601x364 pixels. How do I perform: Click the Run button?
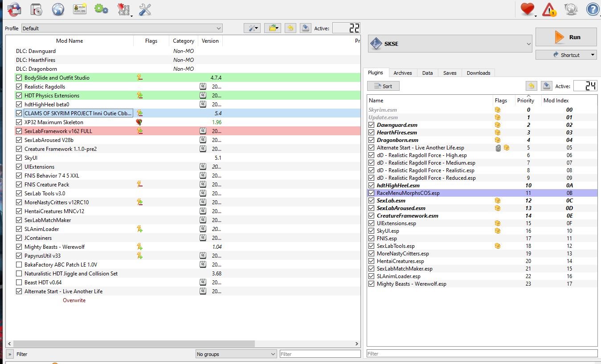[x=566, y=37]
